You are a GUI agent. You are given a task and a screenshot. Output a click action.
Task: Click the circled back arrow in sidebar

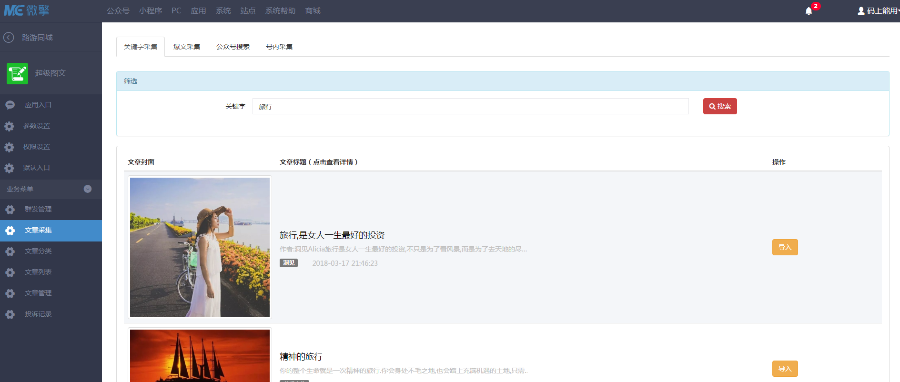pos(8,37)
